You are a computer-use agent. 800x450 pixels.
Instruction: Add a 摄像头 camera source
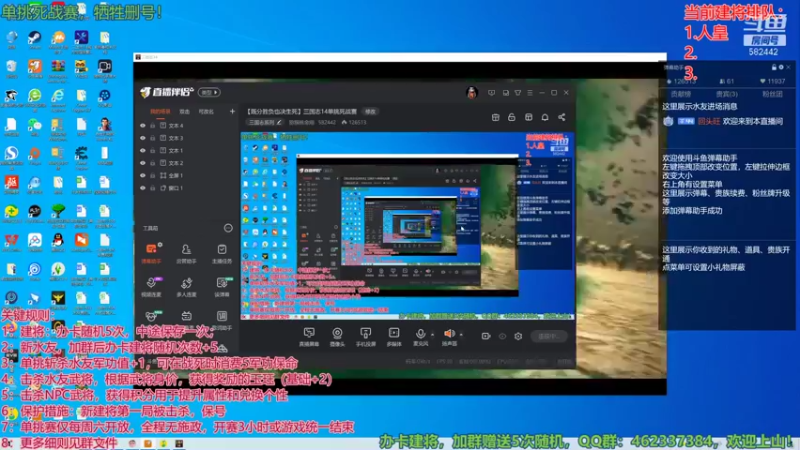337,337
